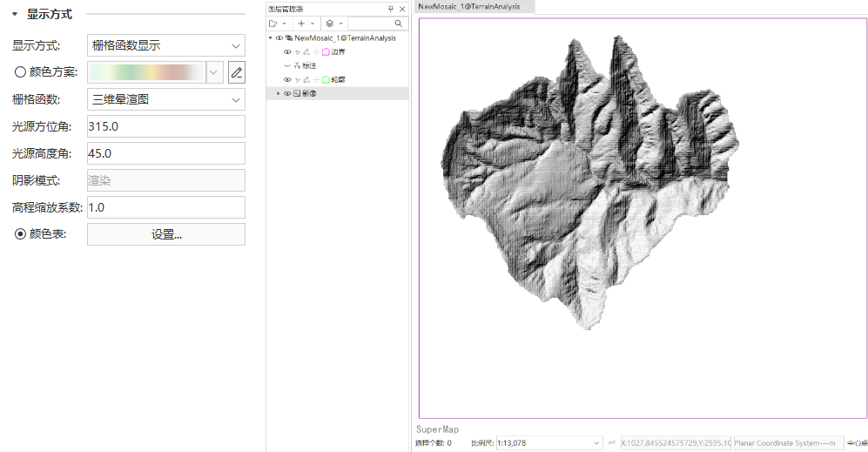The width and height of the screenshot is (868, 452).
Task: Expand the 影像 layer tree node
Action: pyautogui.click(x=279, y=93)
